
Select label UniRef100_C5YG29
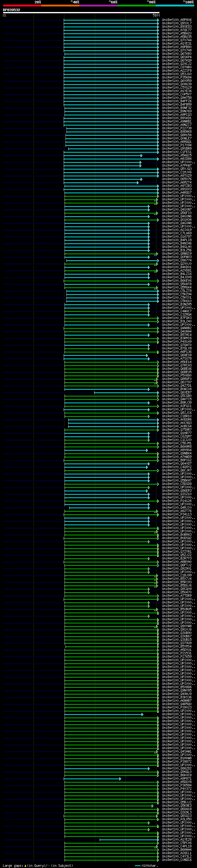point(177,88)
